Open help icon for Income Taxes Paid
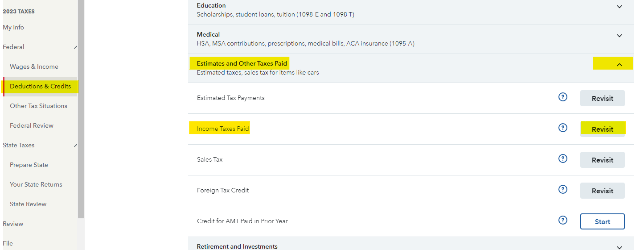 tap(563, 128)
